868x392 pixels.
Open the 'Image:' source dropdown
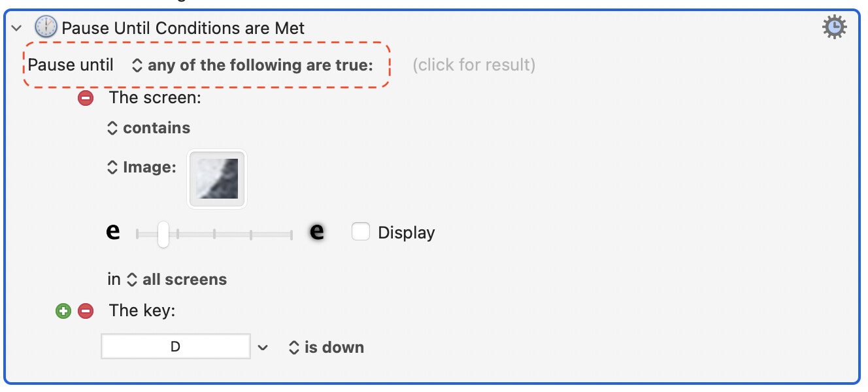click(x=142, y=167)
